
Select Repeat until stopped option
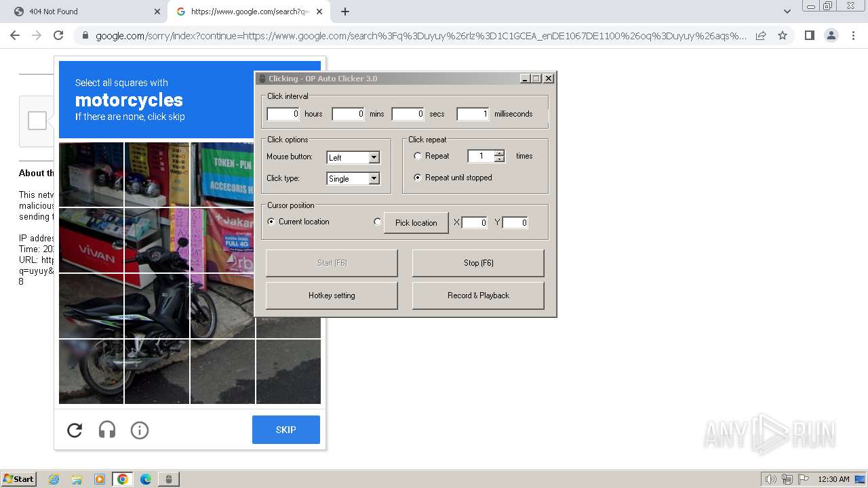pos(418,178)
